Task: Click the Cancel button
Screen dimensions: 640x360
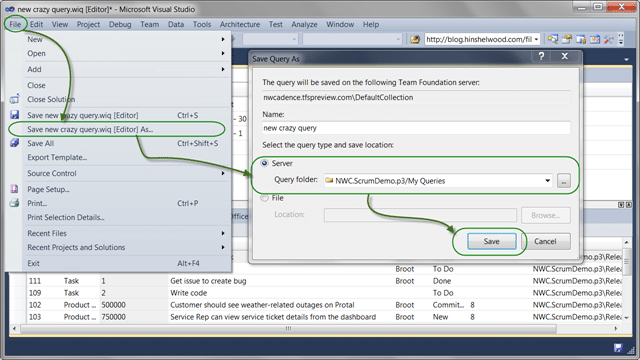Action: 545,241
